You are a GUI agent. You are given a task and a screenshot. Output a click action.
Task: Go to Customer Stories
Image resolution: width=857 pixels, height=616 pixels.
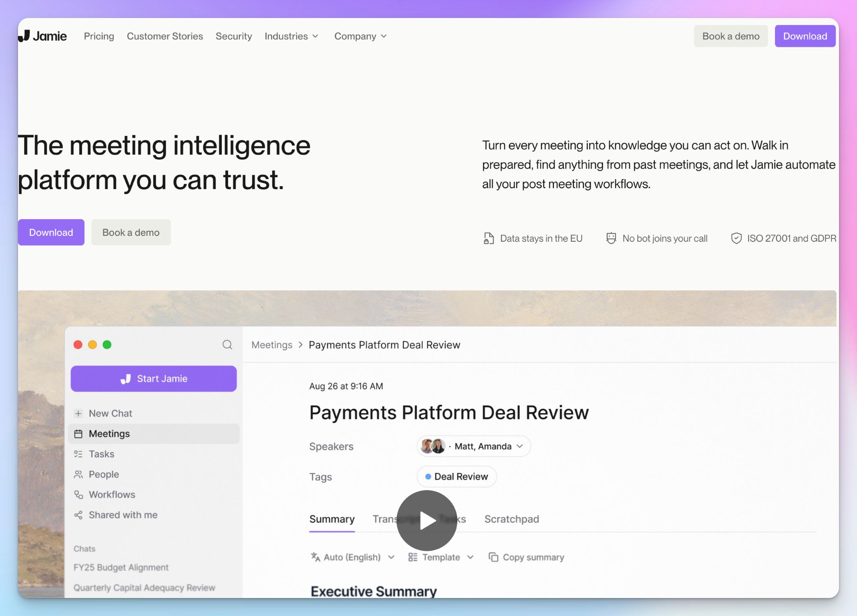coord(165,36)
